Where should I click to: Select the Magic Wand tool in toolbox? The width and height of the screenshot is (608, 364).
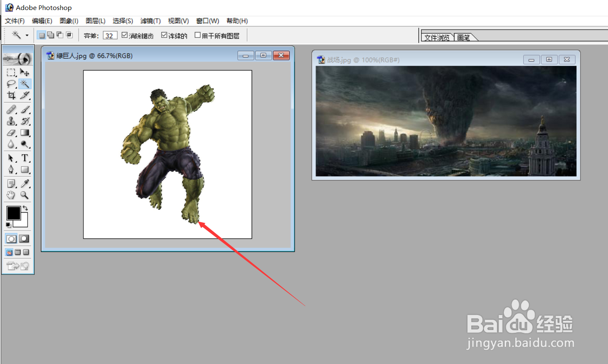pos(25,84)
